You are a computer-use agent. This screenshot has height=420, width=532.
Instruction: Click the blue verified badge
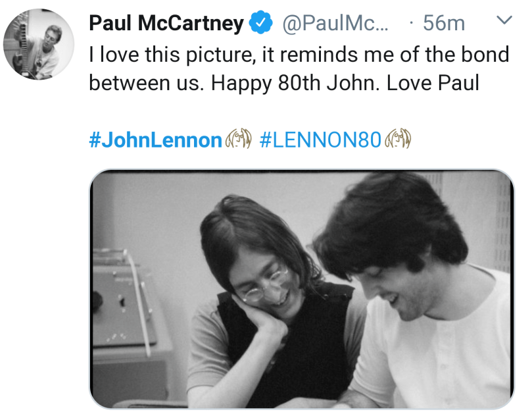260,24
